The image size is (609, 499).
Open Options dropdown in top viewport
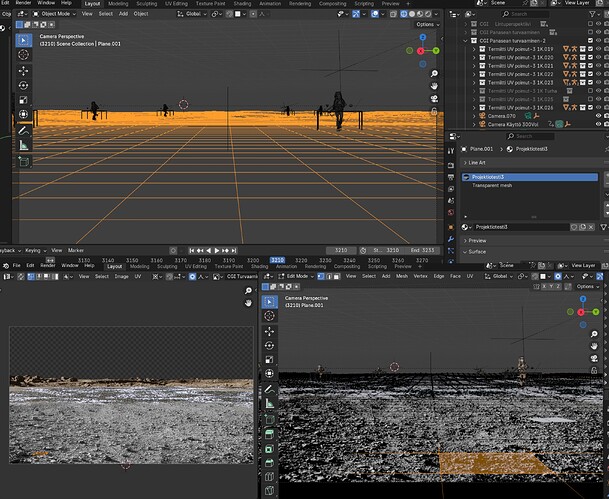(427, 24)
